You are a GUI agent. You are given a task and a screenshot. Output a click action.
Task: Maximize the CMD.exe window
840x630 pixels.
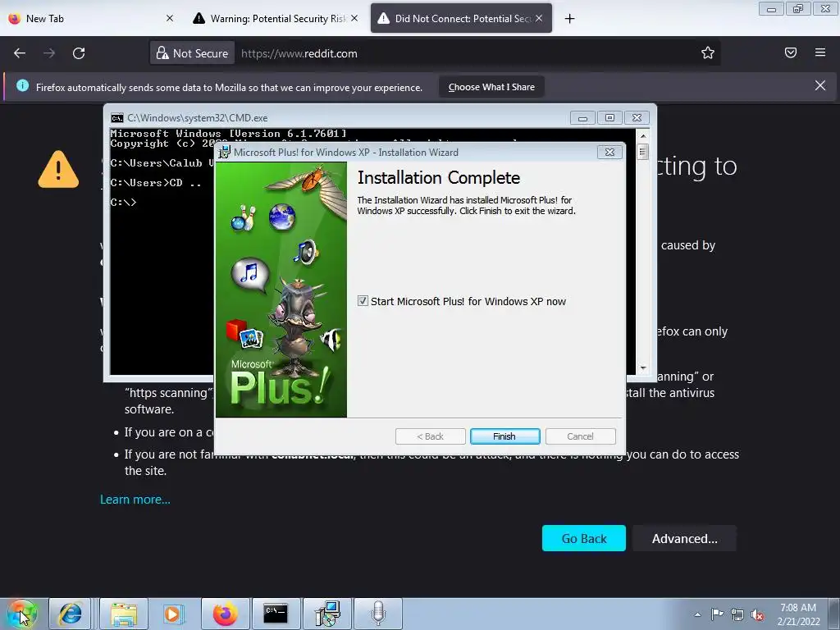click(609, 118)
